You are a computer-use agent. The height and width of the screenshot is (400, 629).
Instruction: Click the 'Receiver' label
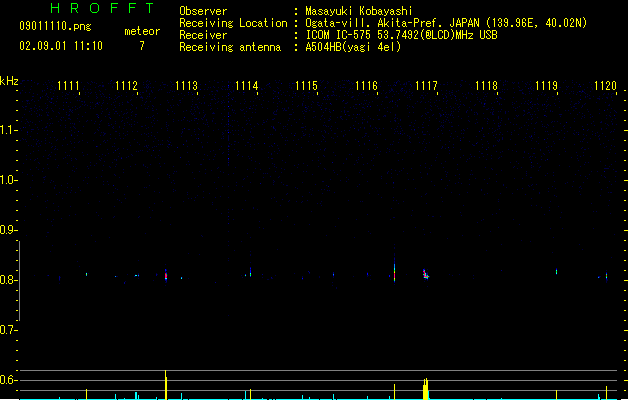pos(203,35)
